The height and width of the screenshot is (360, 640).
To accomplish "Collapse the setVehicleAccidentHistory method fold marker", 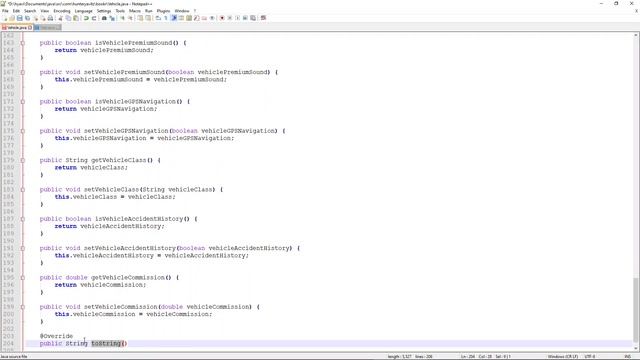I will coord(22,248).
